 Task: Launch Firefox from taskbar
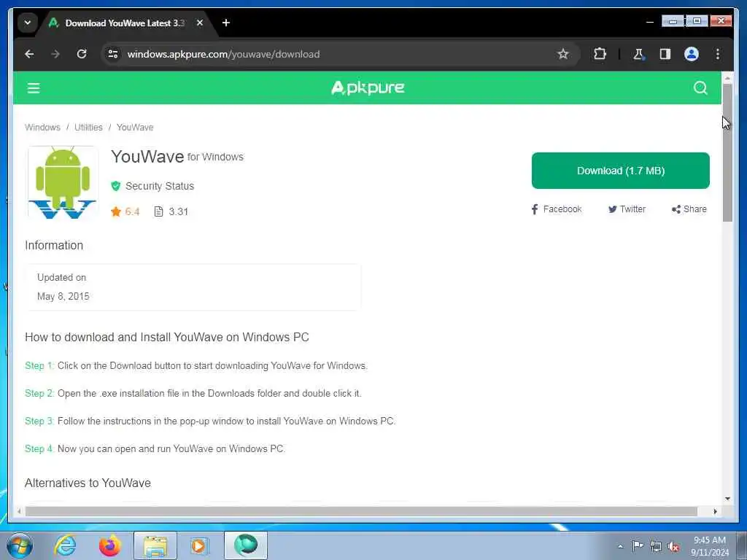coord(109,545)
